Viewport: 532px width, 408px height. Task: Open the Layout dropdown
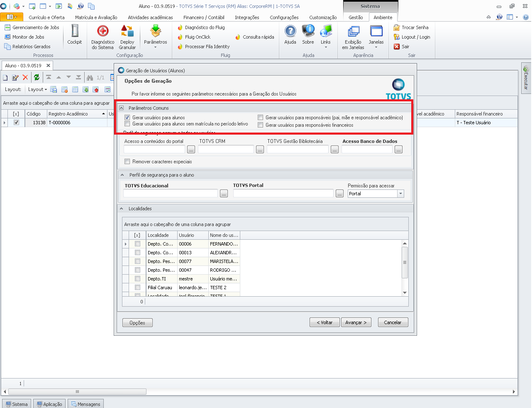click(x=37, y=89)
